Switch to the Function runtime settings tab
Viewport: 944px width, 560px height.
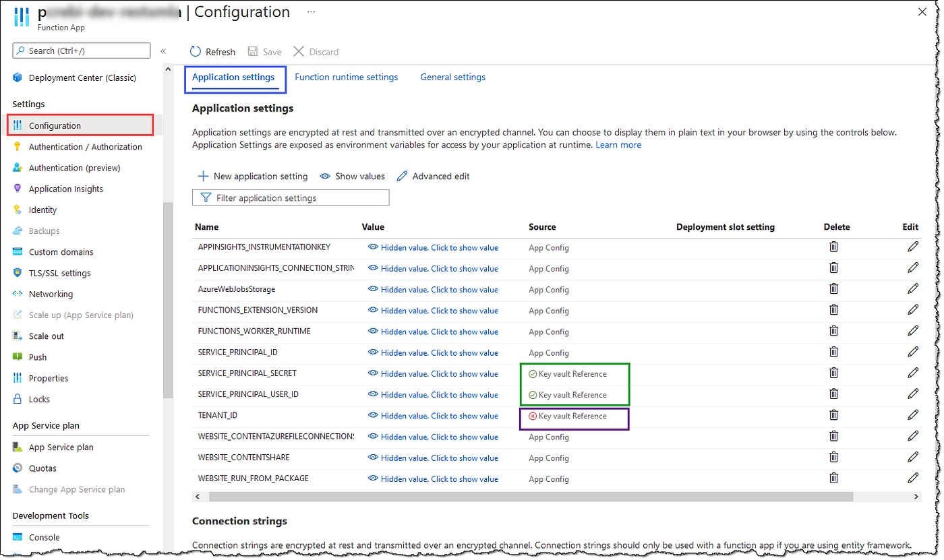347,77
